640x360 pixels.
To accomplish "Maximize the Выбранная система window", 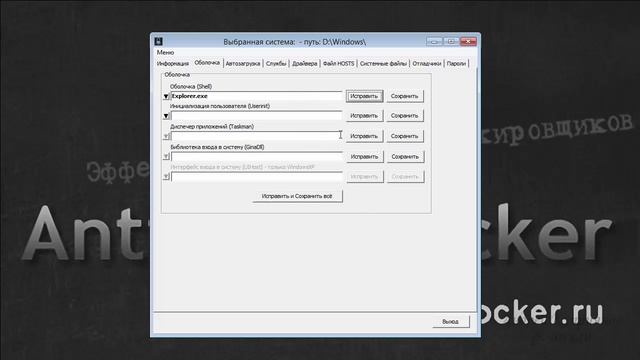I will click(x=451, y=41).
